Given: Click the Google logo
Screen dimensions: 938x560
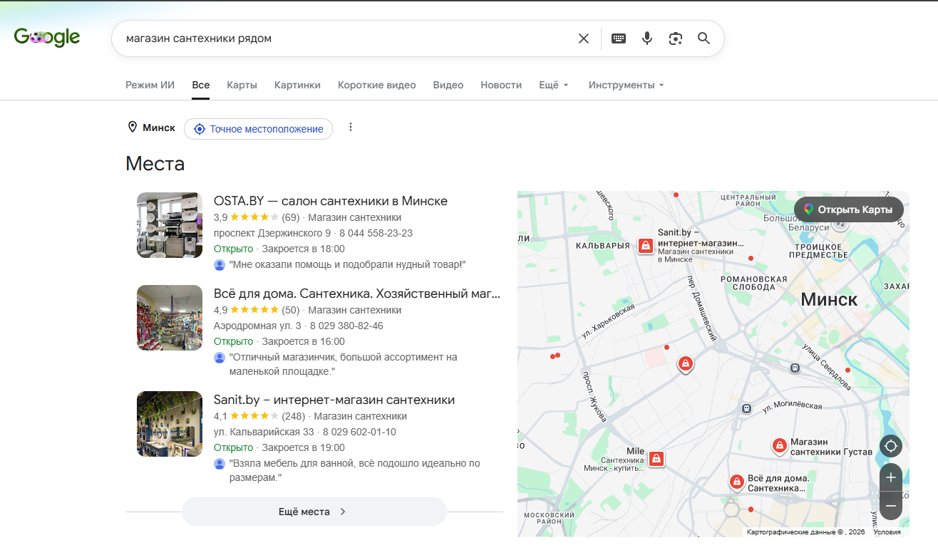Looking at the screenshot, I should click(x=47, y=37).
